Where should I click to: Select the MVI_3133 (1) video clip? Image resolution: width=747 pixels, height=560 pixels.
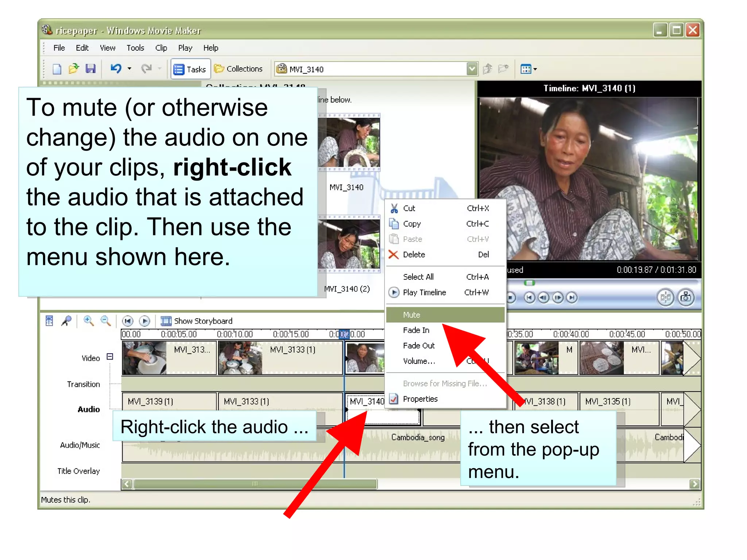[280, 358]
